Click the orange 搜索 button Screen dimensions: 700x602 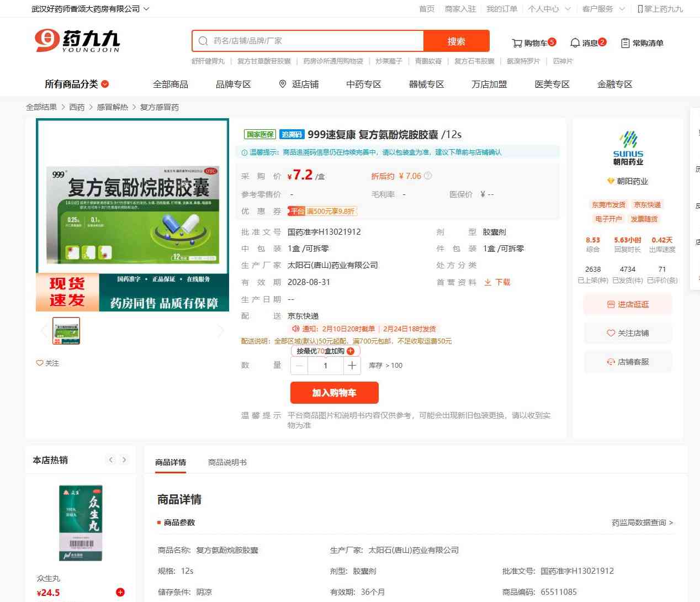pyautogui.click(x=456, y=41)
